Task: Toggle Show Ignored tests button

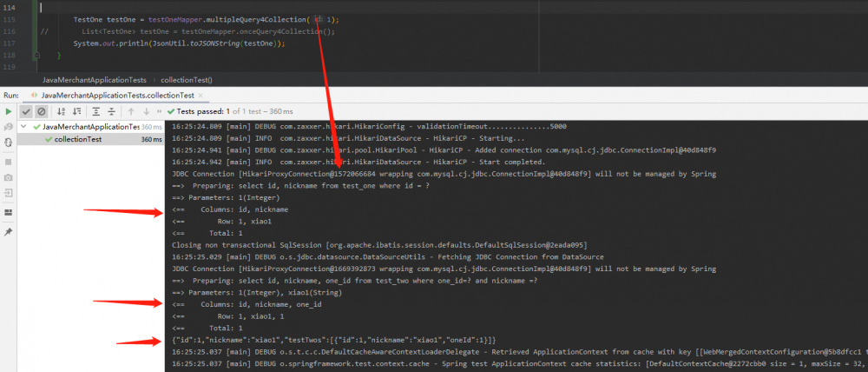Action: (42, 111)
